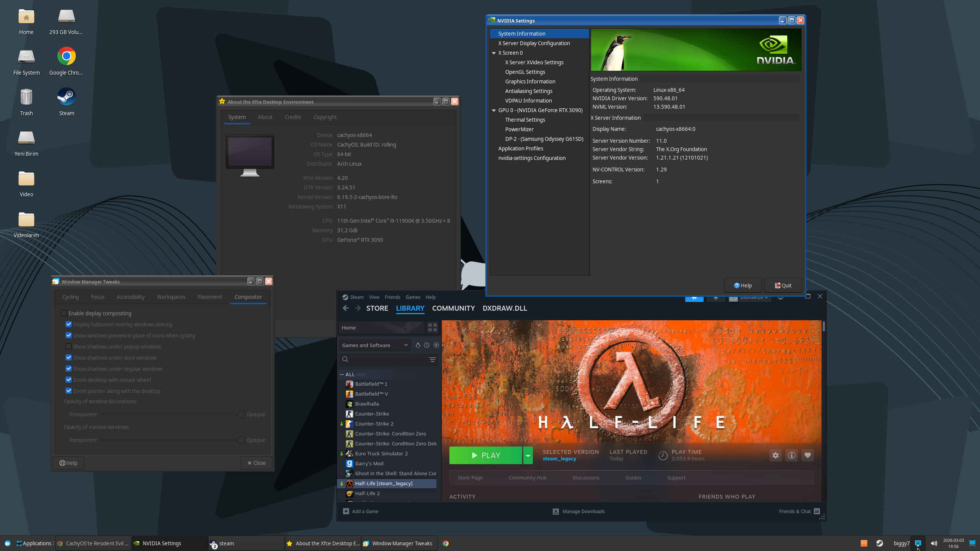Go back with Steam's left arrow
This screenshot has height=551, width=980.
click(346, 308)
